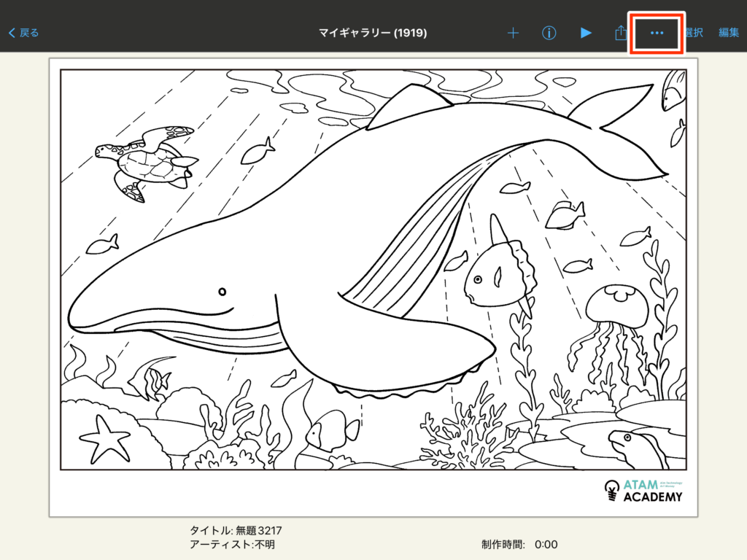This screenshot has height=560, width=747.
Task: Open the artwork info (i) icon
Action: pyautogui.click(x=549, y=33)
